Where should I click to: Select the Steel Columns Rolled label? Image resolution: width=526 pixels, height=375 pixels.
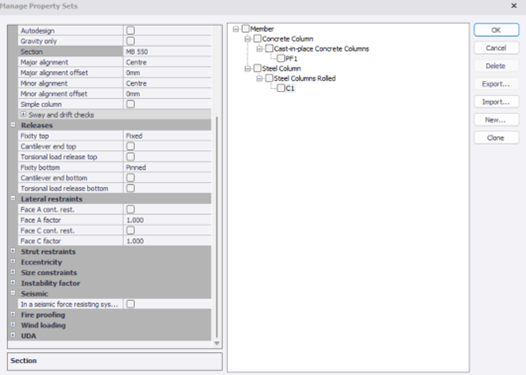click(305, 78)
